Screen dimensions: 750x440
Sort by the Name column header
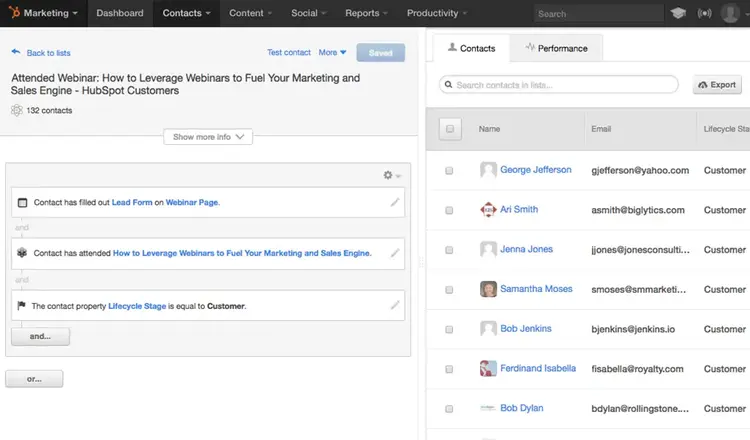(x=489, y=129)
